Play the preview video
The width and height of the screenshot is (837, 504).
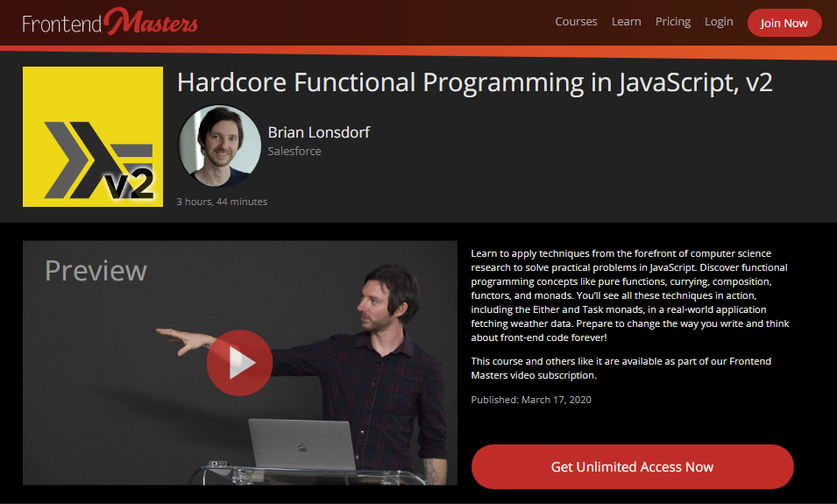click(239, 363)
